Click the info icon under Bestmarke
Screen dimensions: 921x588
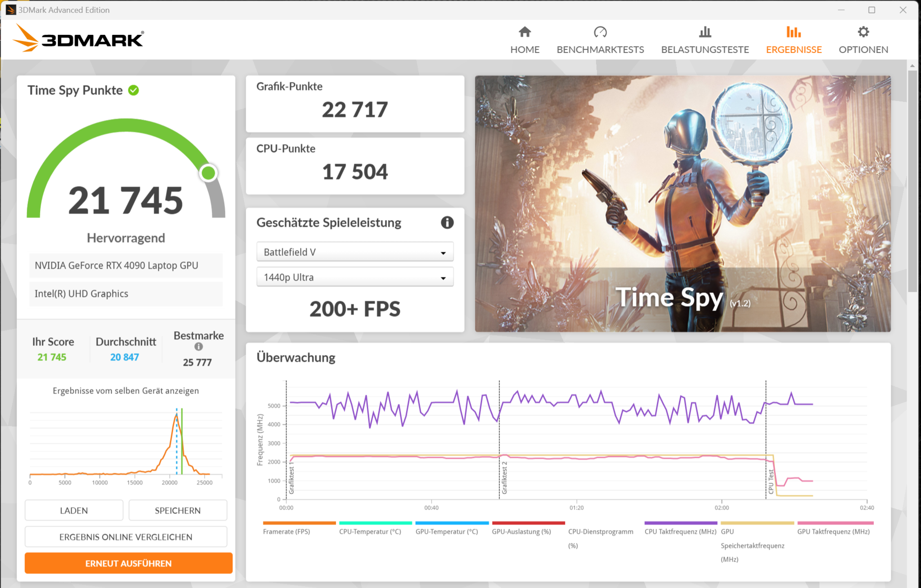[199, 347]
